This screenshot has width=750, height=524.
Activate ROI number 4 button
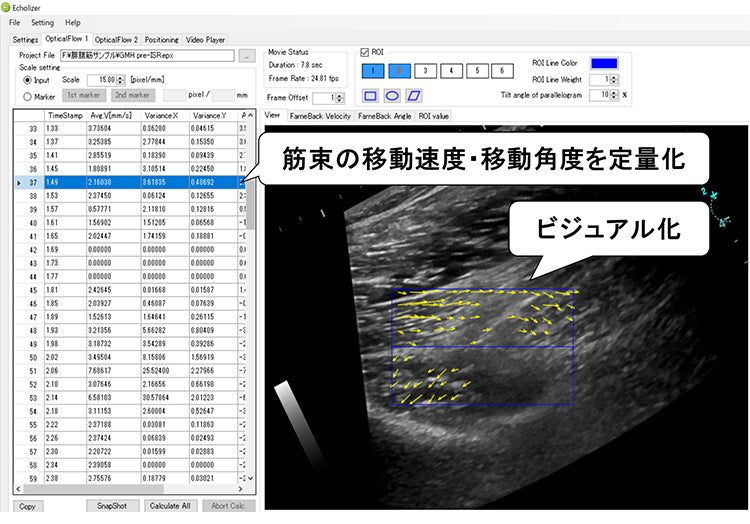pyautogui.click(x=451, y=71)
